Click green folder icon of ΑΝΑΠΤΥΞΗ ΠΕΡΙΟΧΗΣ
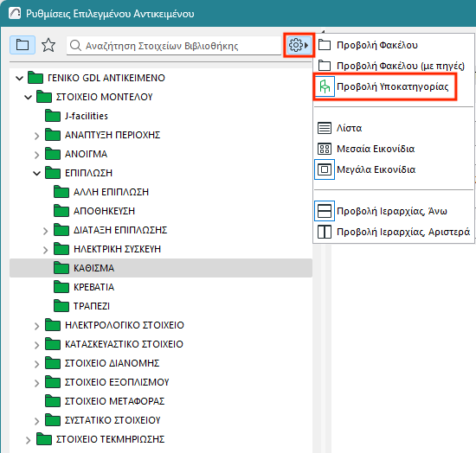The width and height of the screenshot is (476, 453). click(53, 135)
